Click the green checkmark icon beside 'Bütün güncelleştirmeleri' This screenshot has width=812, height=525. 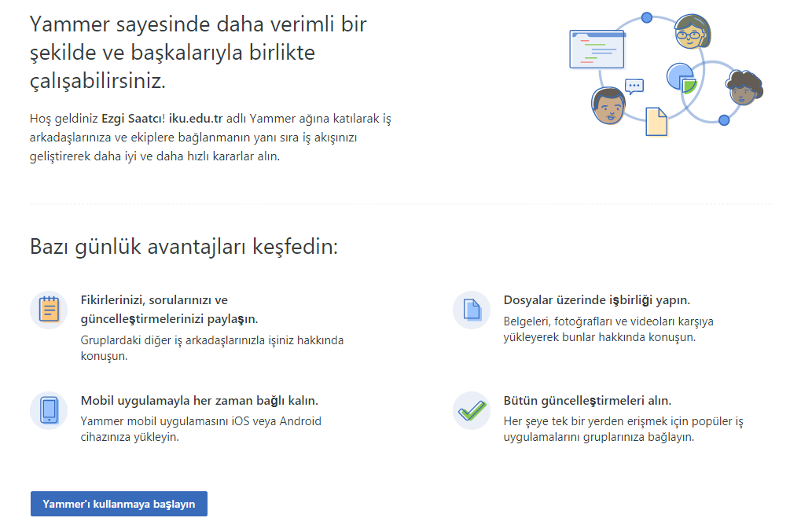tap(472, 410)
